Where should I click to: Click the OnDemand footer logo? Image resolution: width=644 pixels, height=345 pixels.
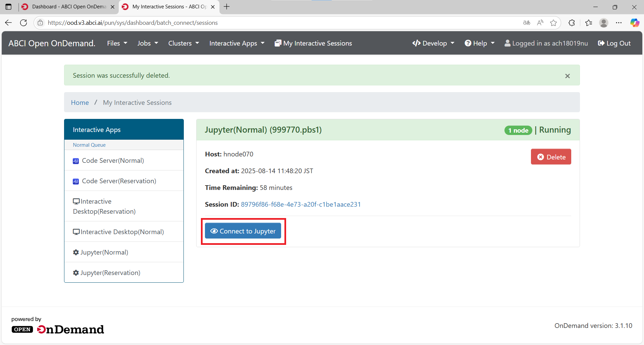click(x=58, y=329)
